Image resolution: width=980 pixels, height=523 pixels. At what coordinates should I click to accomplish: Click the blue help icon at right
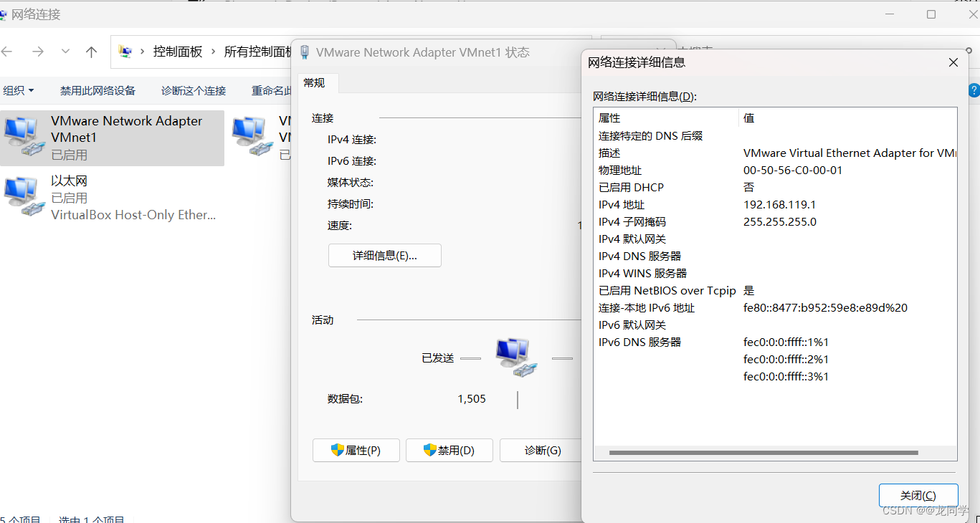click(974, 90)
